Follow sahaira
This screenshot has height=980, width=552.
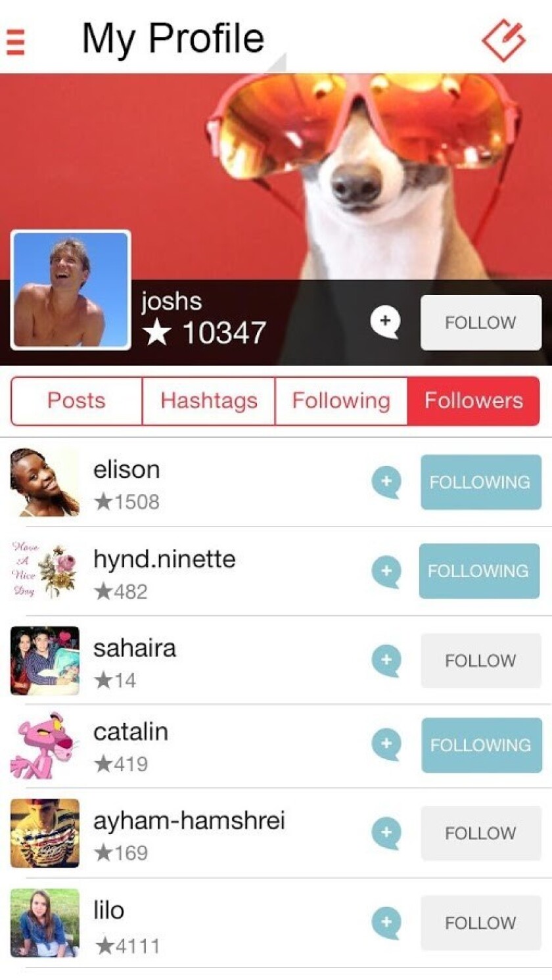(481, 661)
